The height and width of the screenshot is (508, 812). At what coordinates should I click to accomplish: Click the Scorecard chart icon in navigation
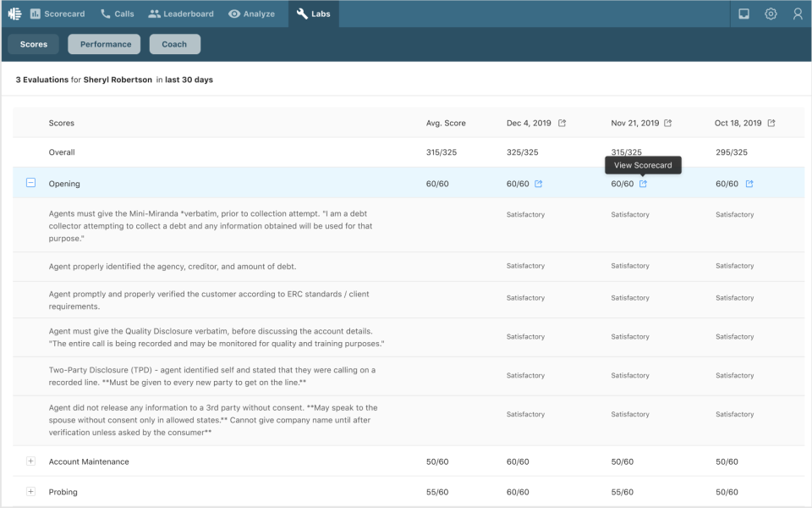coord(36,14)
